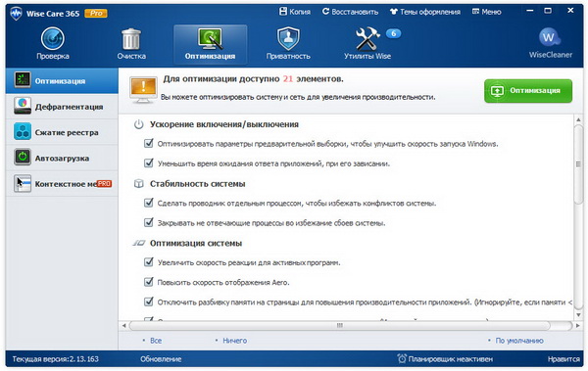Click the Ничего select-none link
588x371 pixels.
tap(235, 341)
